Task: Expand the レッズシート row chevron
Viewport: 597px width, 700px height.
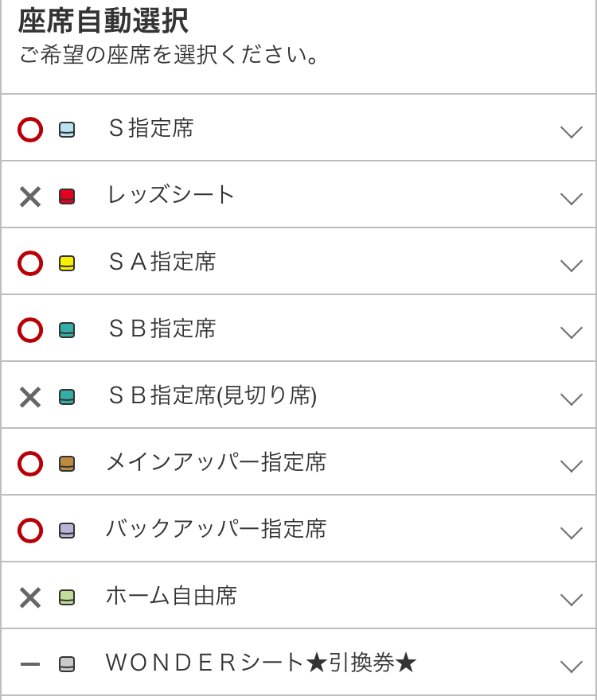Action: coord(571,198)
